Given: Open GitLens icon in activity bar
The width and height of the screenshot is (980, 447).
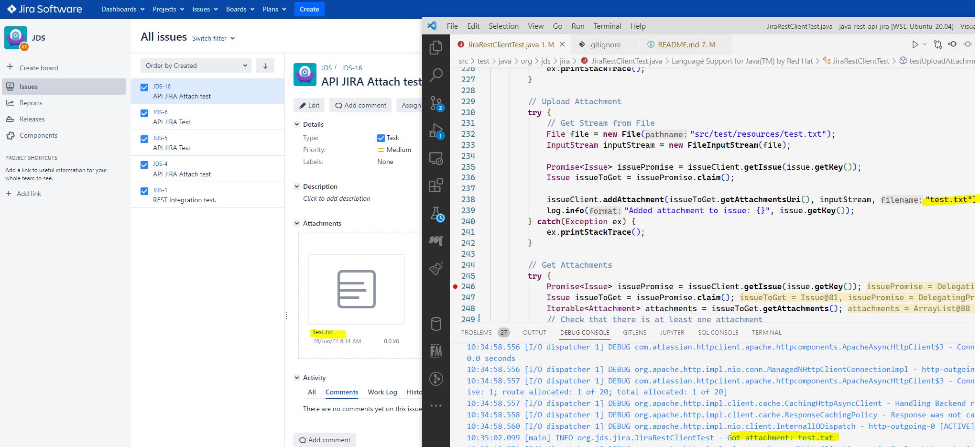Looking at the screenshot, I should [x=436, y=379].
